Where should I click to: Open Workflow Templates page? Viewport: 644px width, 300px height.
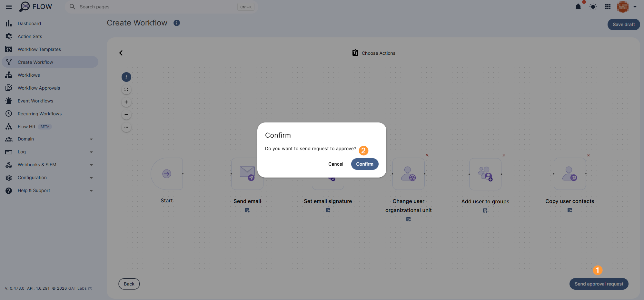[x=50, y=49]
